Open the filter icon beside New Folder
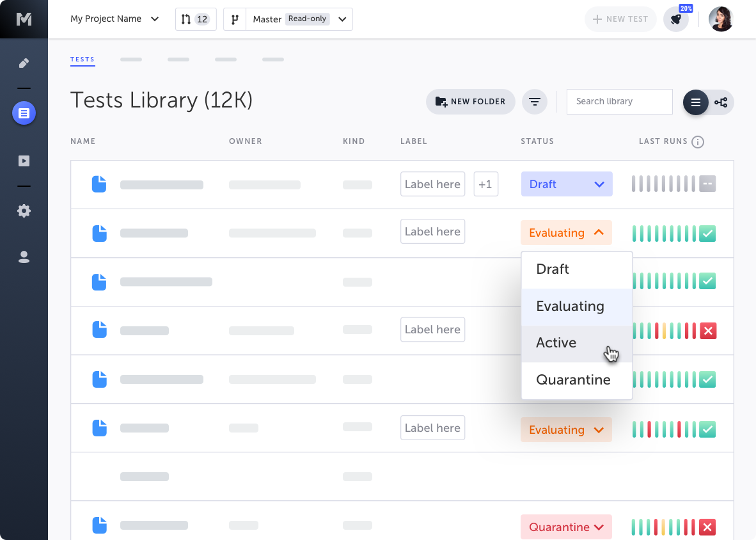Image resolution: width=756 pixels, height=540 pixels. click(535, 101)
